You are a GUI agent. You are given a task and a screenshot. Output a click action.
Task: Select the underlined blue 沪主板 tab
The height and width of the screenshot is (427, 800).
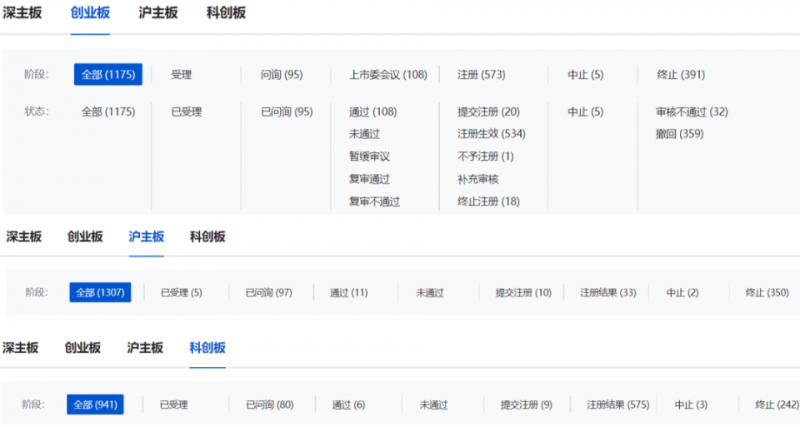pos(146,237)
